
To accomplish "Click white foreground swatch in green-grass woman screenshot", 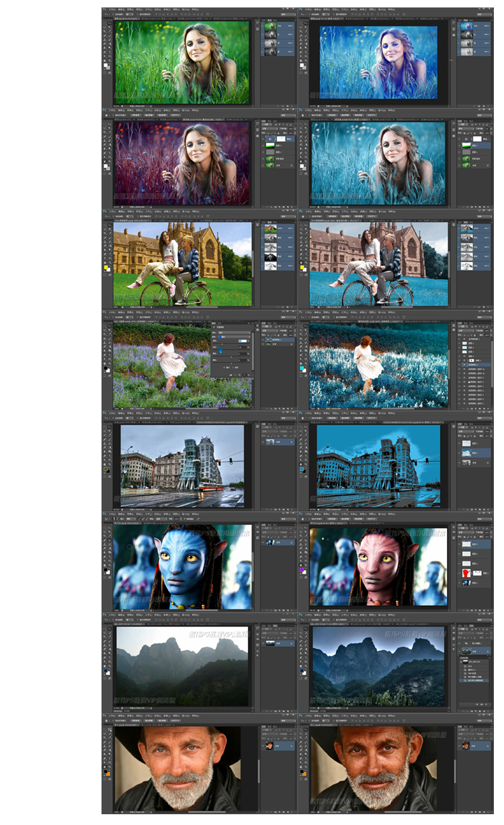I will (x=106, y=65).
